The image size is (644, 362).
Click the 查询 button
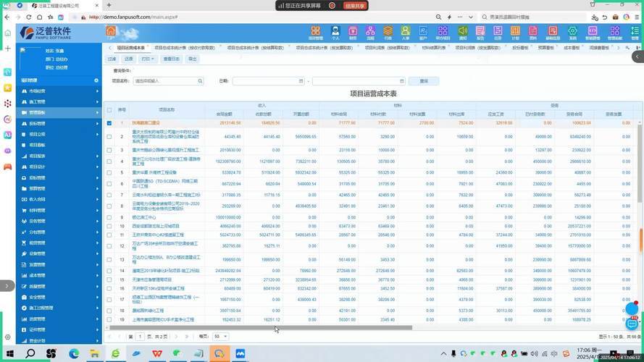click(x=424, y=81)
